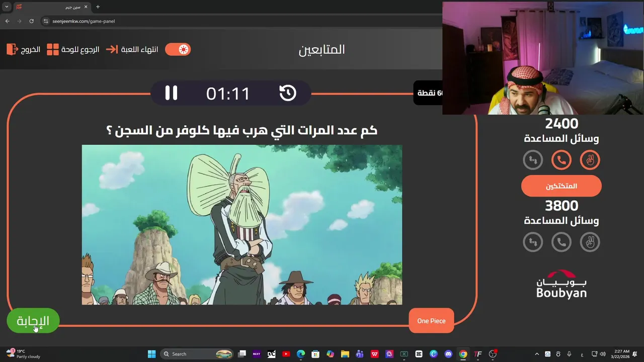The height and width of the screenshot is (362, 644).
Task: Reveal the answer with the الإجابة button
Action: tap(33, 321)
